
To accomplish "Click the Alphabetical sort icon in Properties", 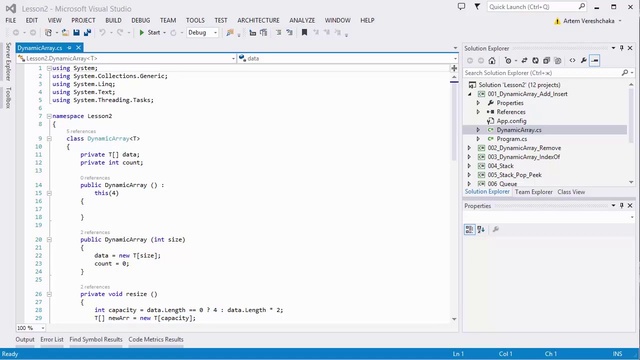I will tap(481, 229).
